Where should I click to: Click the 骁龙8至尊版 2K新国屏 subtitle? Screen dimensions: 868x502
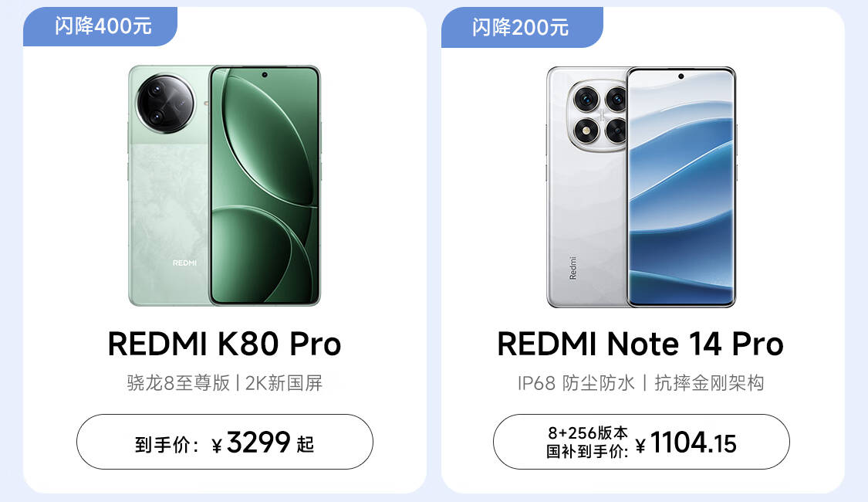(225, 383)
